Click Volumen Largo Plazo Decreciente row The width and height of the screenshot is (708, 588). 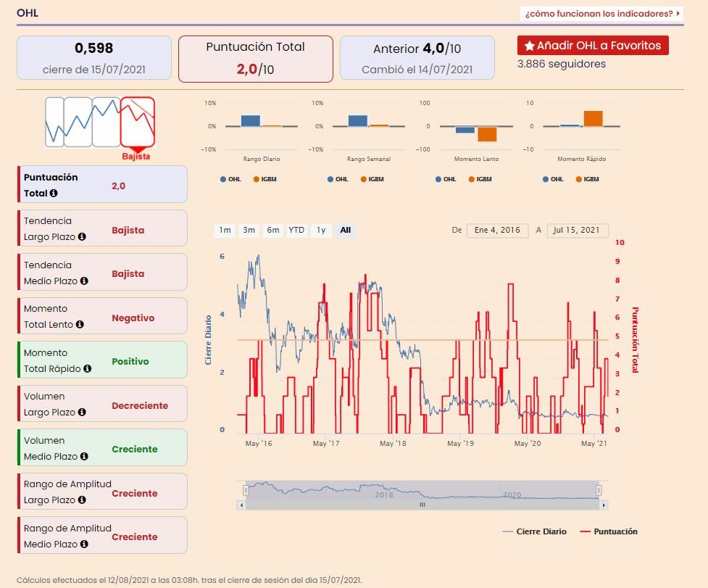(102, 404)
